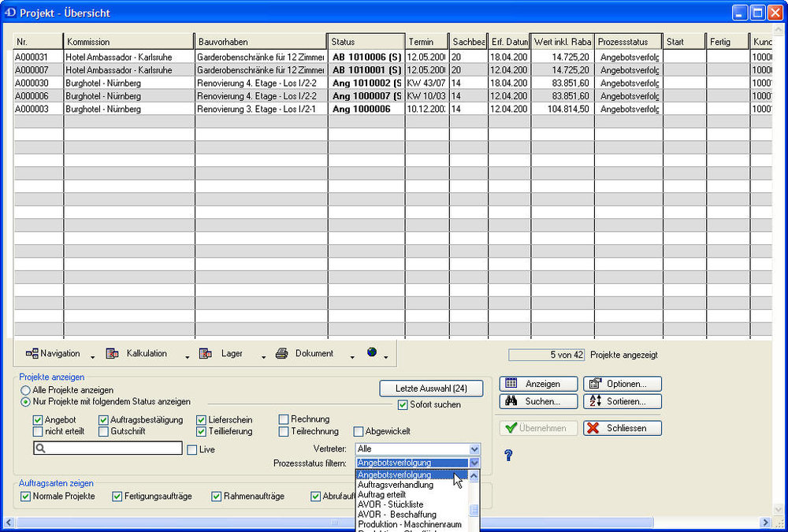
Task: Click the 'Letzte Auswahl (24)' button
Action: pos(431,389)
